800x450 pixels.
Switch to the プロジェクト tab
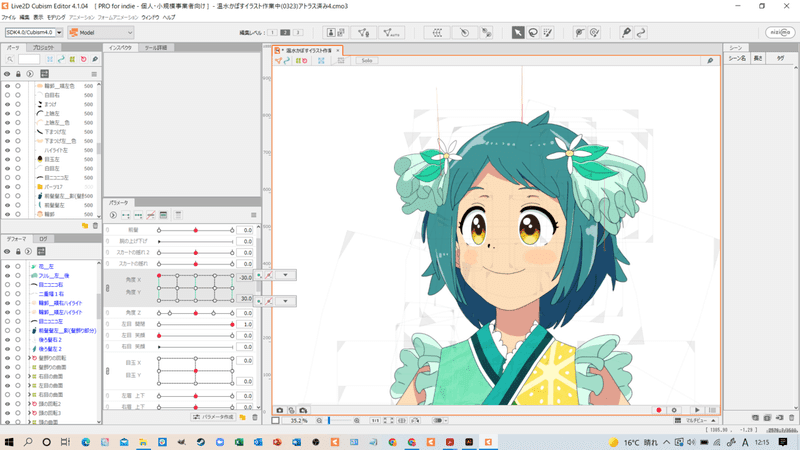tap(43, 47)
